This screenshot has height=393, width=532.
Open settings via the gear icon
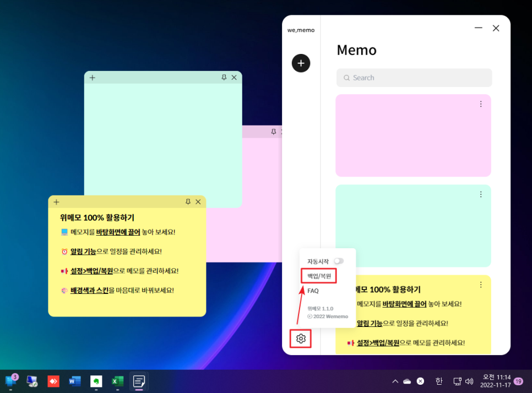(x=301, y=339)
